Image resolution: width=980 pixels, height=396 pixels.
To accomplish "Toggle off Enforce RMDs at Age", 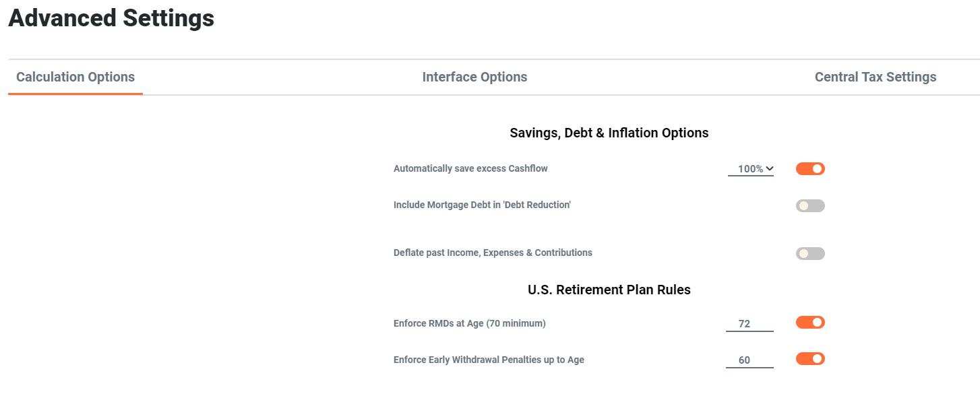I will point(810,322).
